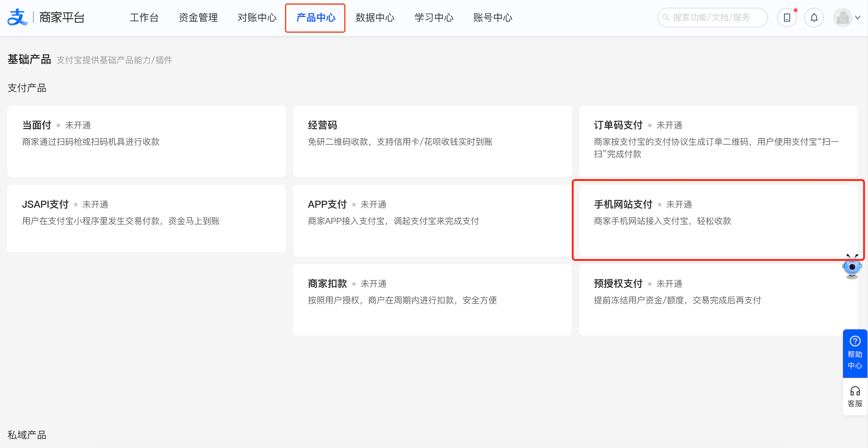Go to 对账中心
Image resolution: width=868 pixels, height=448 pixels.
coord(257,17)
